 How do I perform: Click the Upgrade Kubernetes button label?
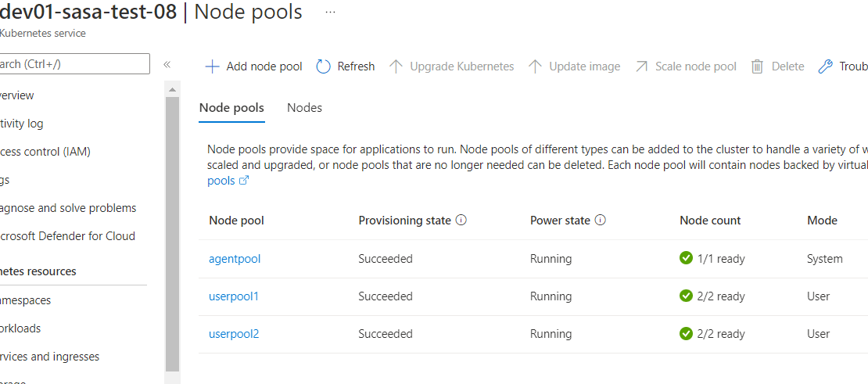coord(461,67)
